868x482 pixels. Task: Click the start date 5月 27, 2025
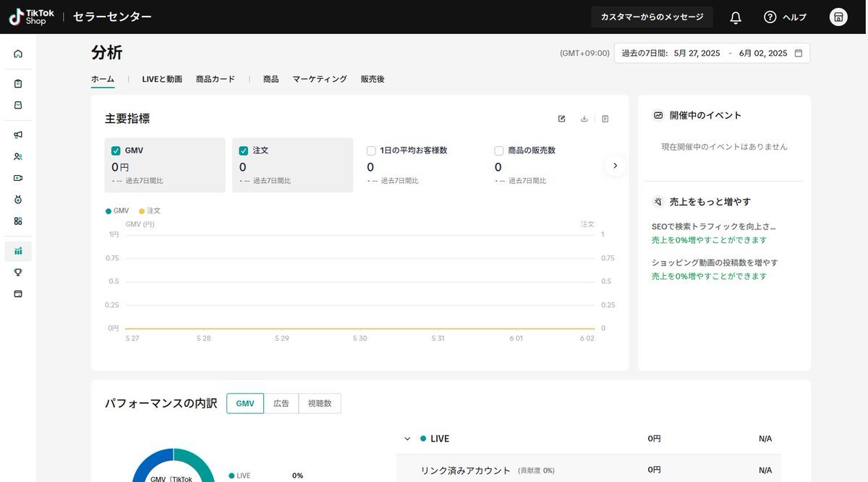click(697, 53)
